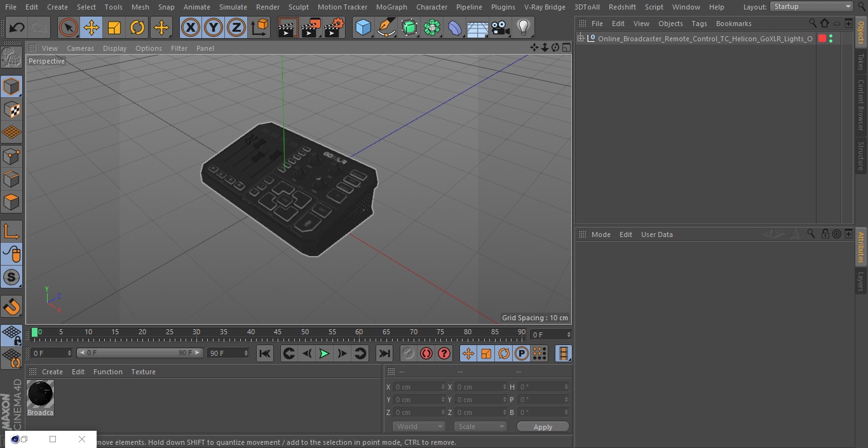Viewport: 868px width, 448px height.
Task: Switch to Takes side tab
Action: 861,62
